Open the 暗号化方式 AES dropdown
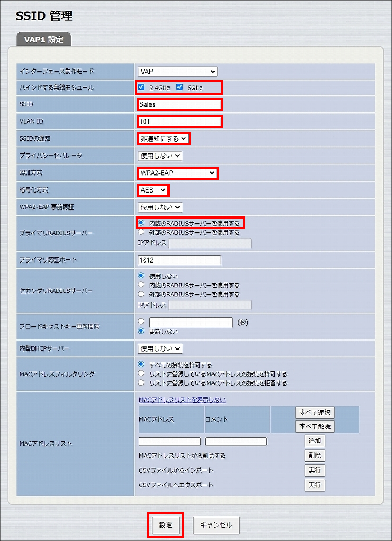392x541 pixels. 153,190
